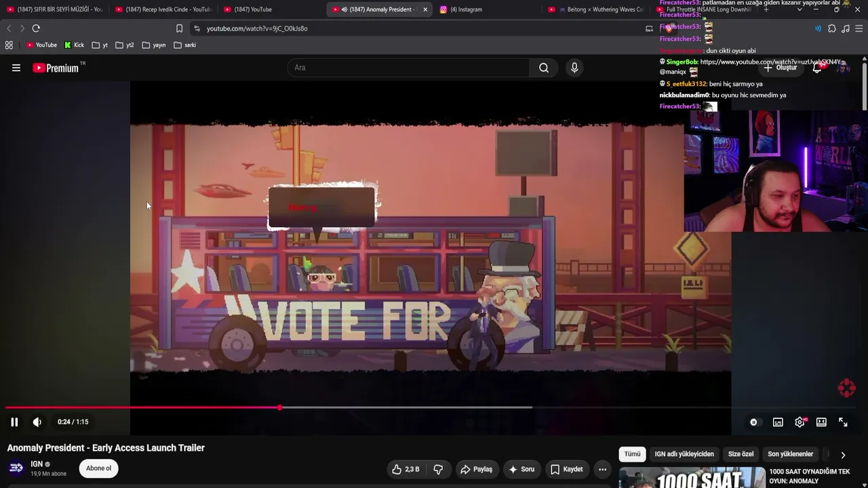Like the video (2,3 B)

point(406,469)
